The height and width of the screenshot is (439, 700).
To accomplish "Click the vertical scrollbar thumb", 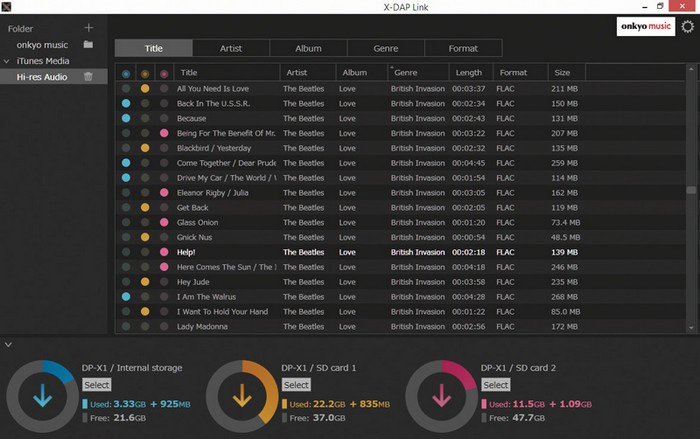I will point(691,190).
